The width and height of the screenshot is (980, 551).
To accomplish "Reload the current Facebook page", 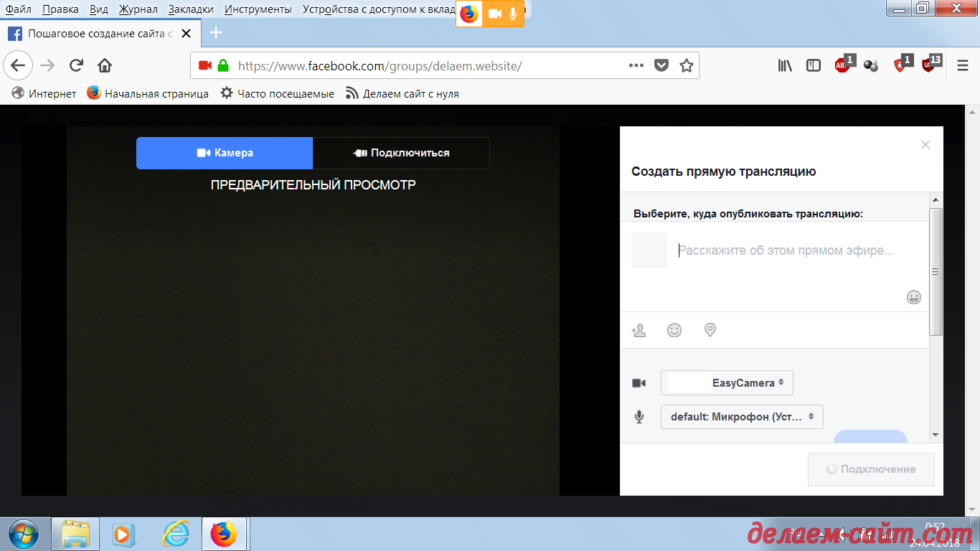I will pyautogui.click(x=76, y=65).
